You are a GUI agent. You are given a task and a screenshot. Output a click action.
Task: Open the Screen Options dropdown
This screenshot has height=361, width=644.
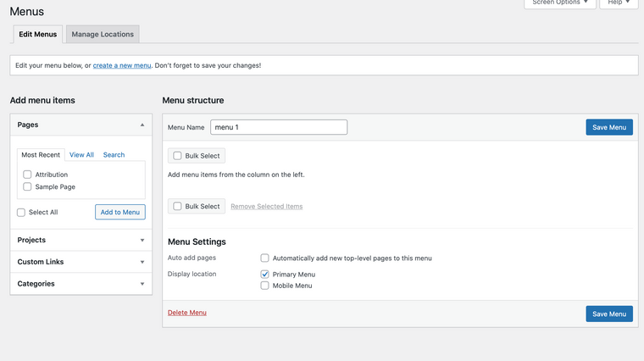click(560, 3)
